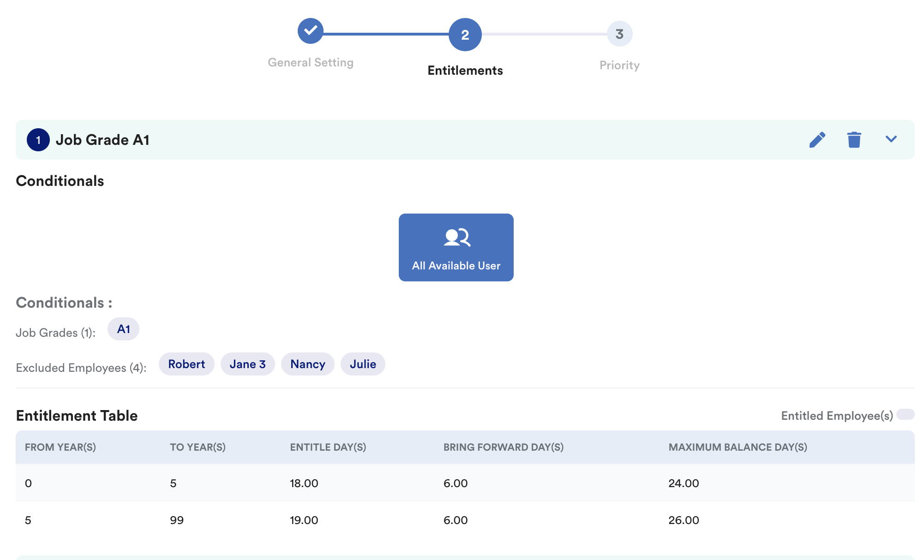Click the ENTITLE DAY(S) column header
Screen dimensions: 924x560
[328, 447]
